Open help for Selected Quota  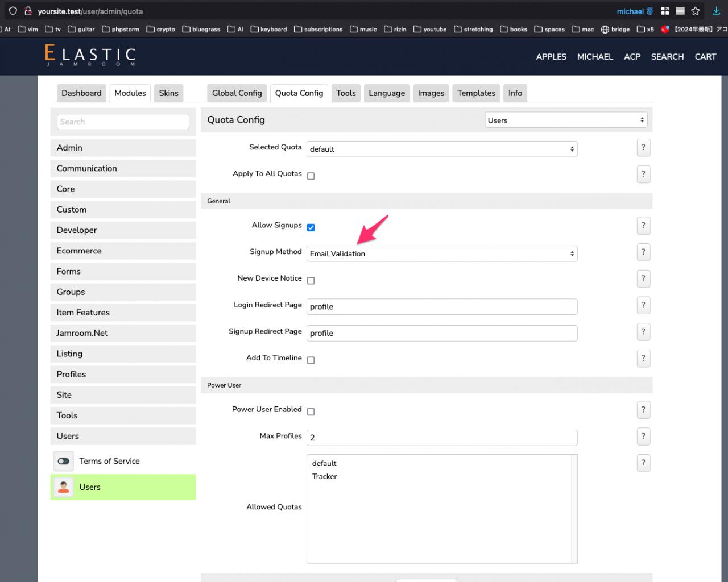pos(643,148)
